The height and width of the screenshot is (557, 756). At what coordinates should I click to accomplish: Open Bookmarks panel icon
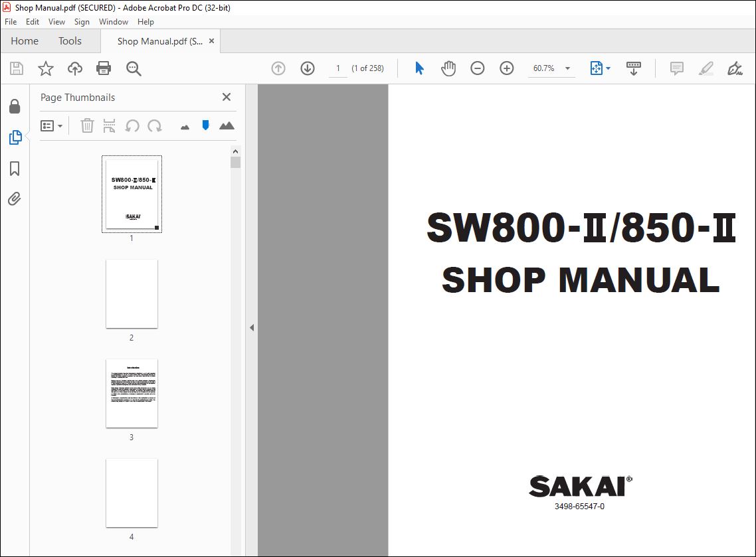coord(15,169)
